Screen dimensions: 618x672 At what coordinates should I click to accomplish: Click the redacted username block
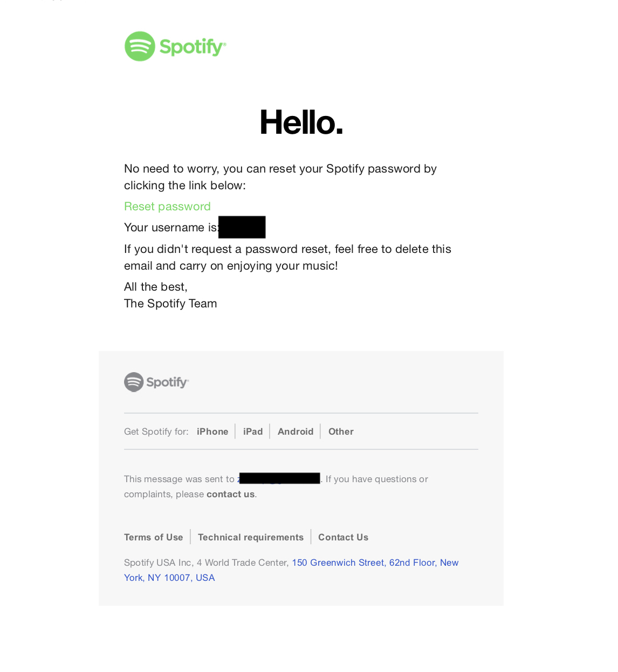coord(242,227)
